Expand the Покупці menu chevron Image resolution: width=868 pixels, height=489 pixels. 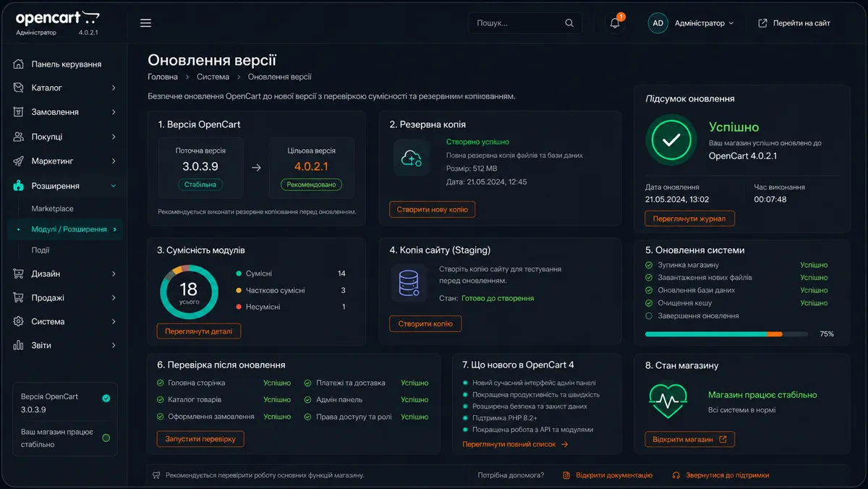pos(114,137)
